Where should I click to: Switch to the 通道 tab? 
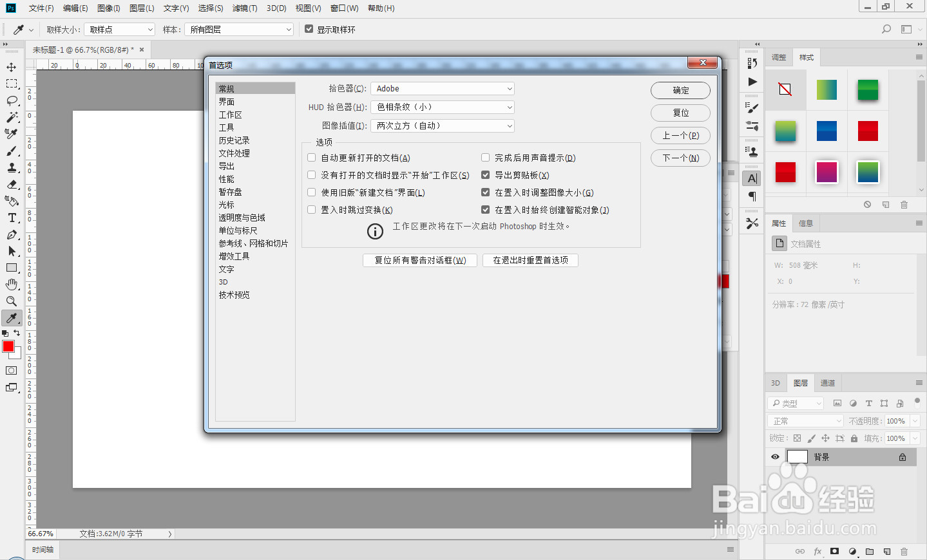click(828, 382)
